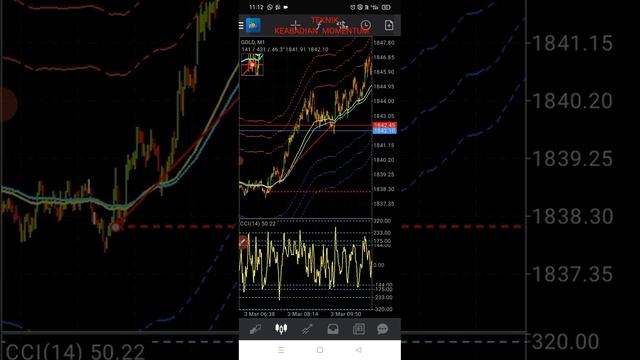640x360 pixels.
Task: Tap the Android home button
Action: pos(320,350)
